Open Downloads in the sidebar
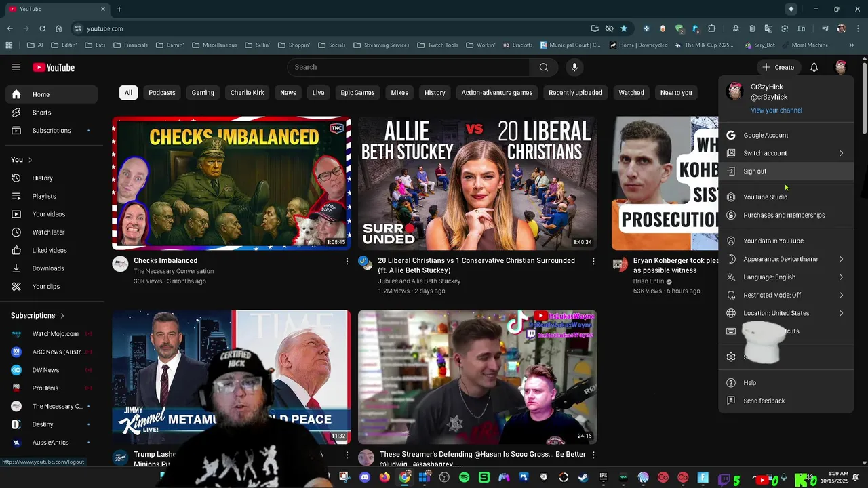Image resolution: width=868 pixels, height=488 pixels. (x=52, y=268)
